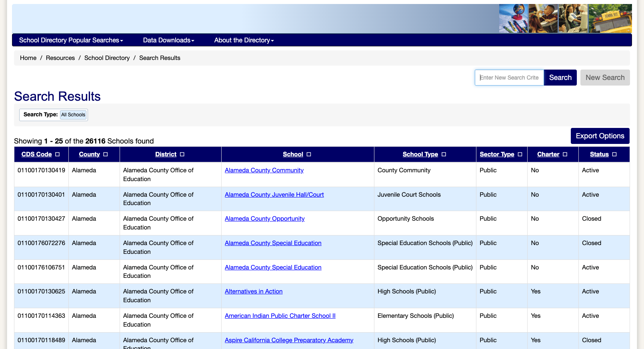
Task: Sort results by Sector Type
Action: 497,154
